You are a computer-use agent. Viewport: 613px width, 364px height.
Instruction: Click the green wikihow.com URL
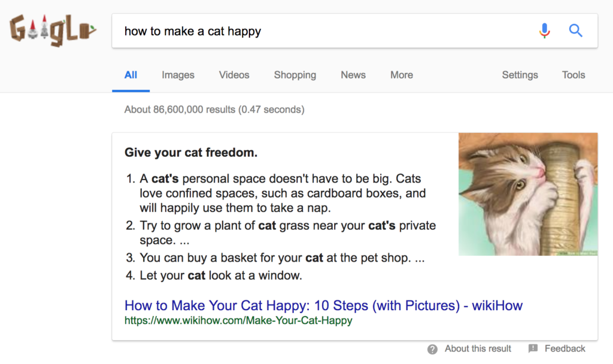(x=238, y=320)
